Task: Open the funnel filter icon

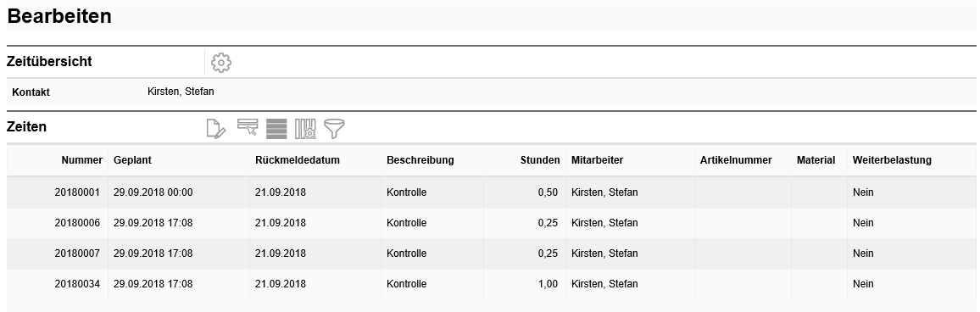Action: 334,129
